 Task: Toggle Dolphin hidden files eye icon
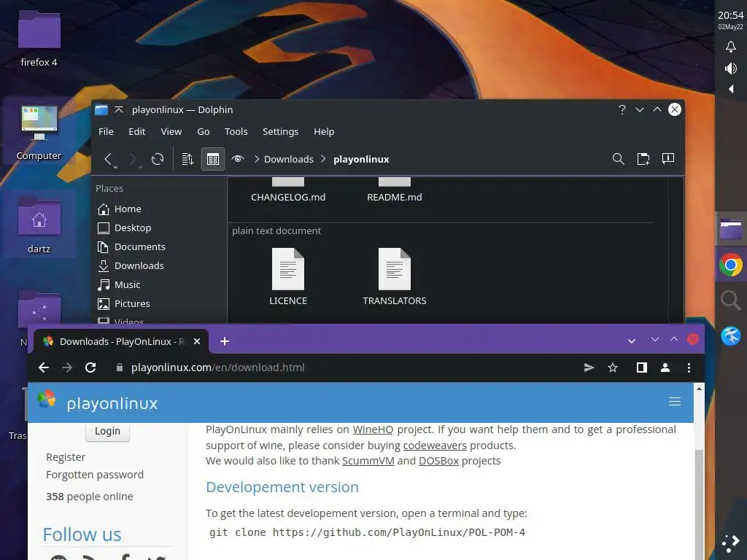pos(238,158)
